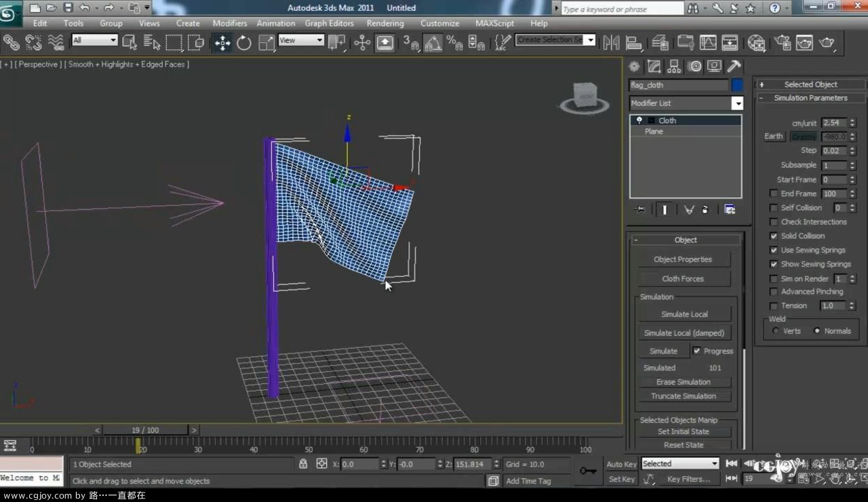Viewport: 868px width, 502px height.
Task: Click the blue object color swatch
Action: (737, 85)
